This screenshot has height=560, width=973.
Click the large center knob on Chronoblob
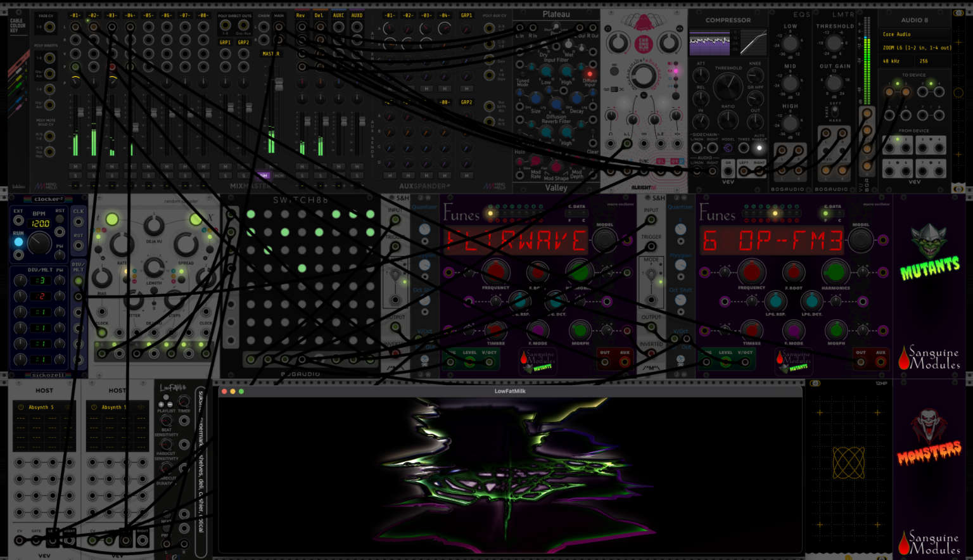click(643, 77)
